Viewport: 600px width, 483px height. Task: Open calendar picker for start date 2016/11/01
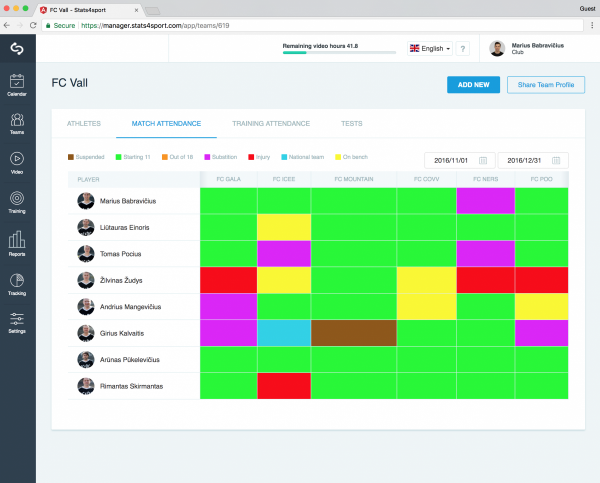(483, 160)
